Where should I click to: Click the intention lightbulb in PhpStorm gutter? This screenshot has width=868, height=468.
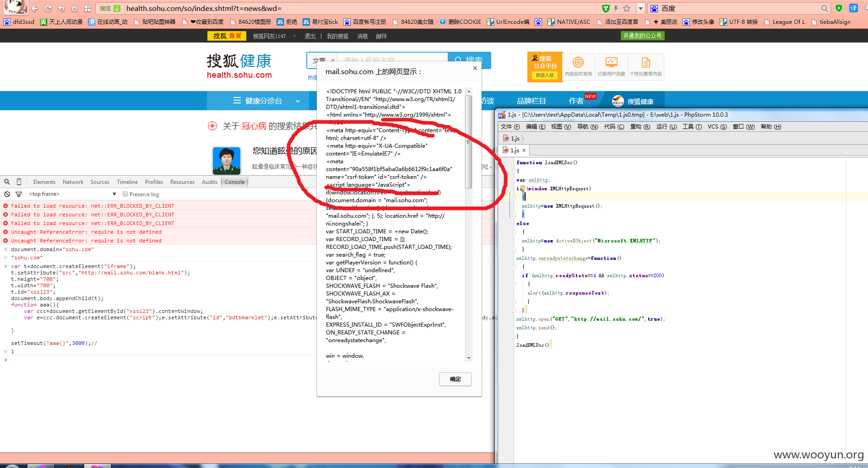click(522, 188)
